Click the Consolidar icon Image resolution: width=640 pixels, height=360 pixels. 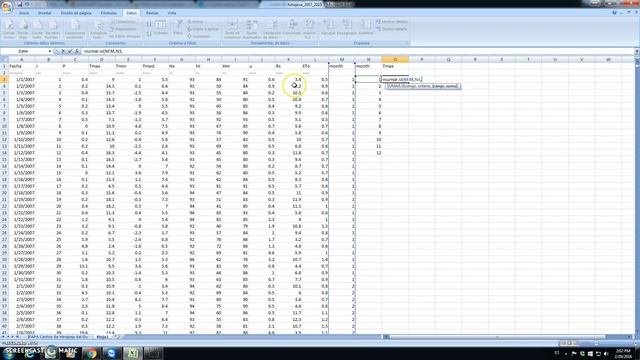click(292, 28)
